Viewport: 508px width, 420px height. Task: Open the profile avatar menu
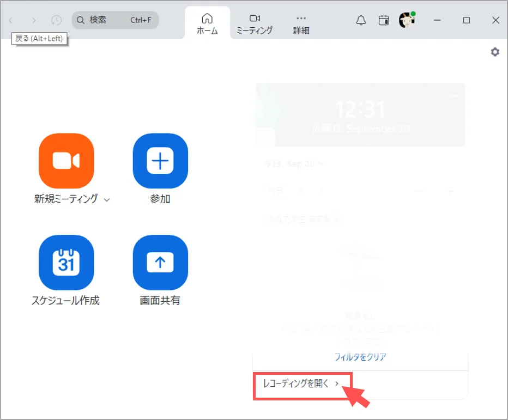pyautogui.click(x=407, y=20)
